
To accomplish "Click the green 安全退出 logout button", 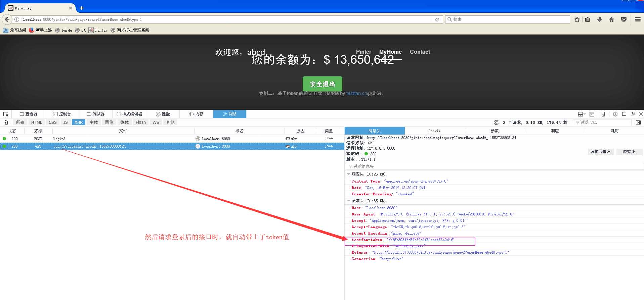I will [323, 84].
